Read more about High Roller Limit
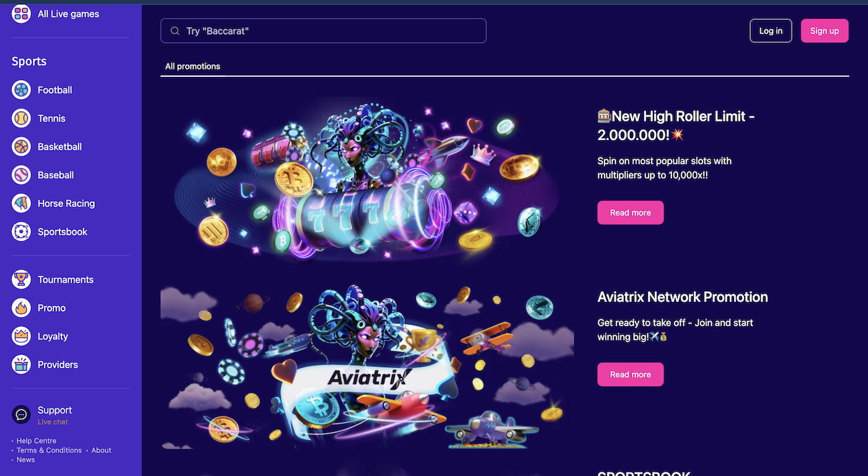This screenshot has width=868, height=476. [631, 213]
